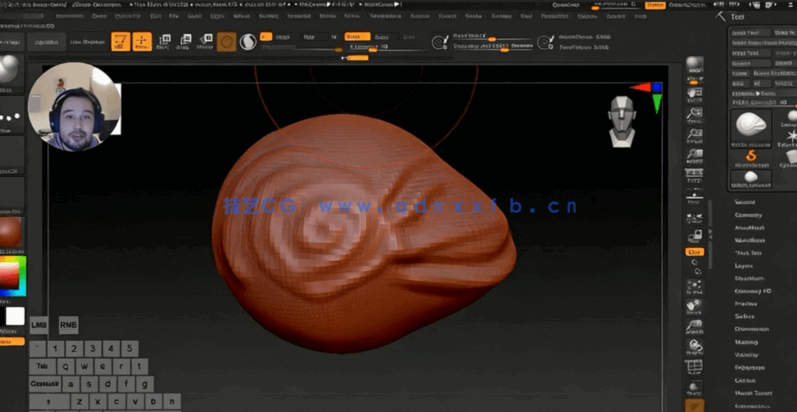Viewport: 797px width, 412px height.
Task: Open the red material sphere selector
Action: pyautogui.click(x=10, y=232)
